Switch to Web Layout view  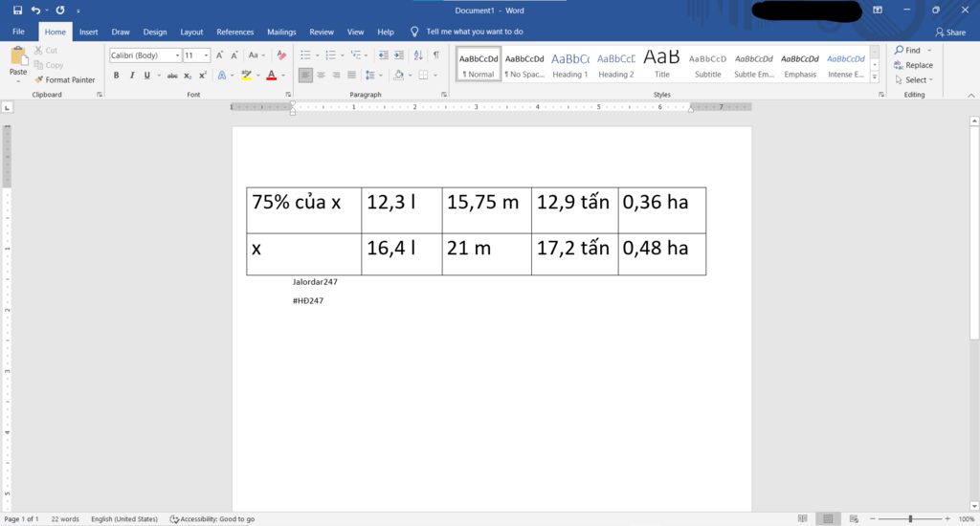(x=854, y=518)
